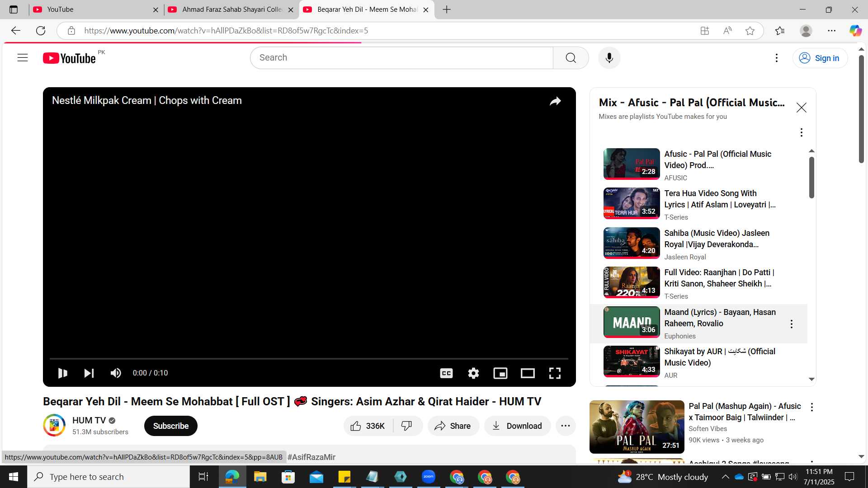Go to the YouTube home logo
The image size is (868, 488).
(x=69, y=58)
